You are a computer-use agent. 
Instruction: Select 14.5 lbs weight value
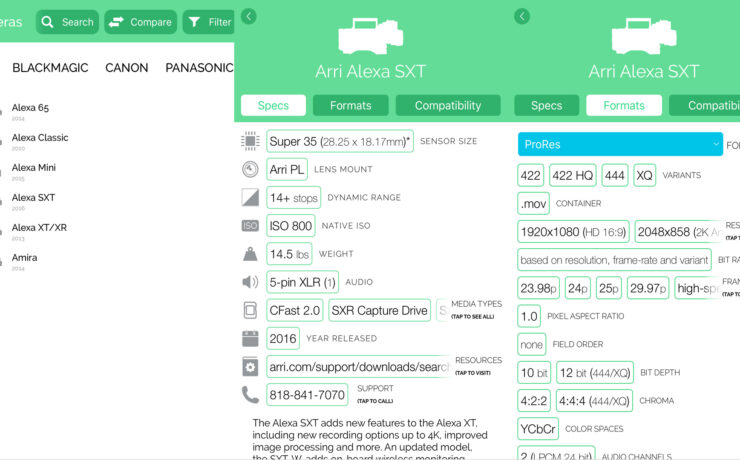289,254
